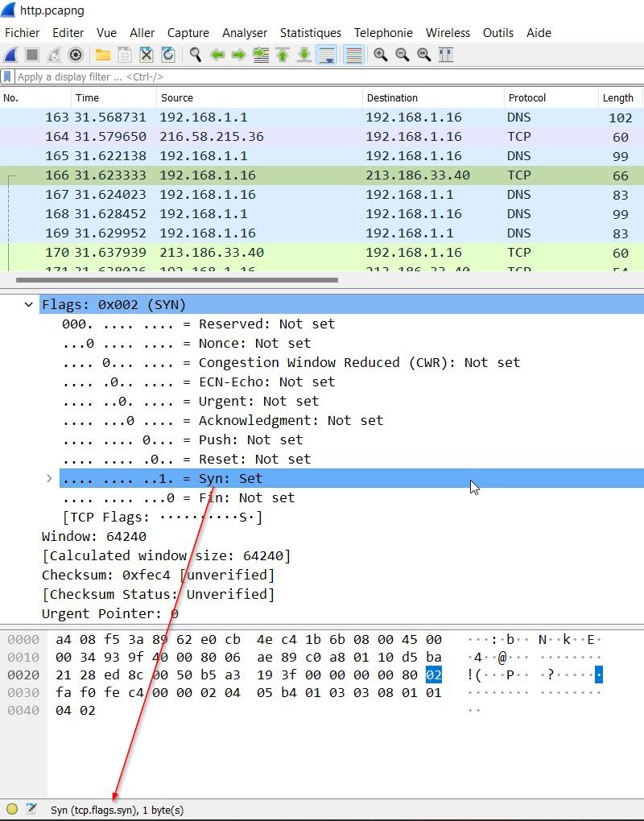Go back to the previous packet
Viewport: 644px width, 821px height.
pos(217,55)
